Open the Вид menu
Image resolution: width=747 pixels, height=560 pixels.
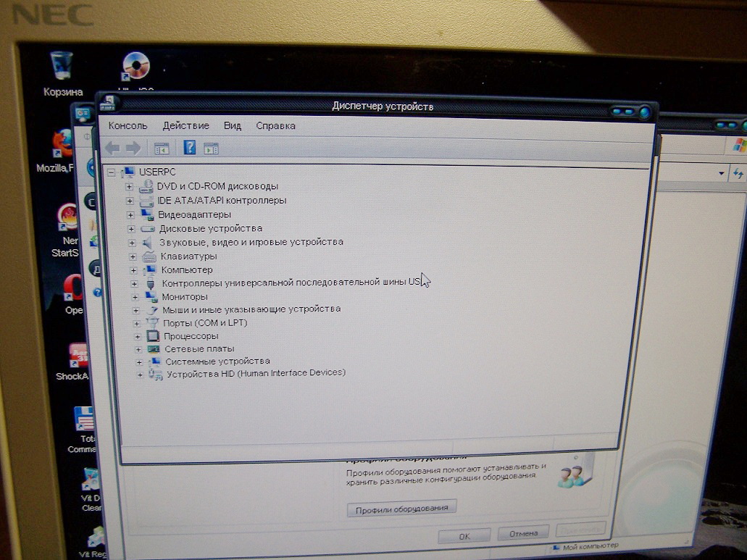(232, 125)
